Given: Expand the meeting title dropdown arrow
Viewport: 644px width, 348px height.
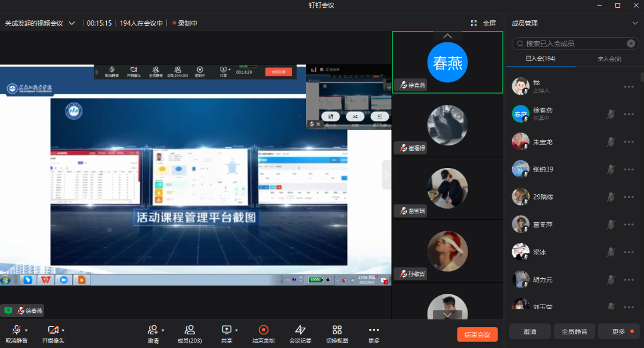Looking at the screenshot, I should pos(72,23).
